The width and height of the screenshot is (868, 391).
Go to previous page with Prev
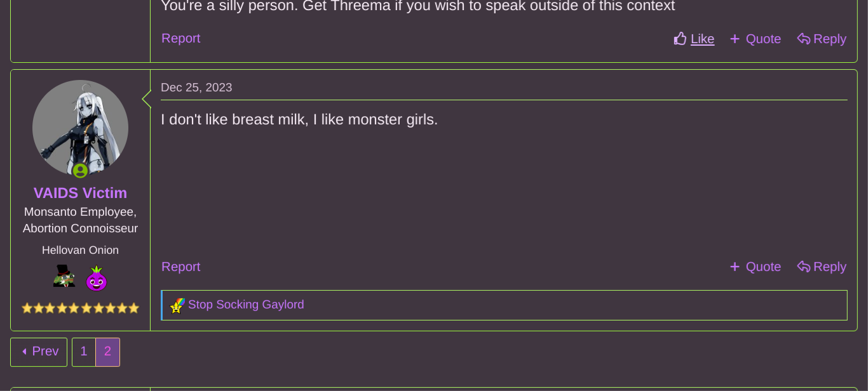39,352
